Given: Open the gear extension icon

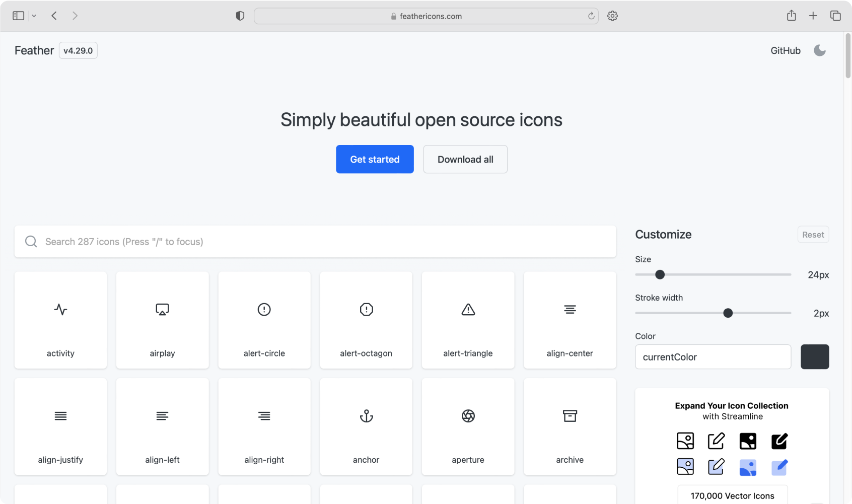Looking at the screenshot, I should (x=612, y=16).
